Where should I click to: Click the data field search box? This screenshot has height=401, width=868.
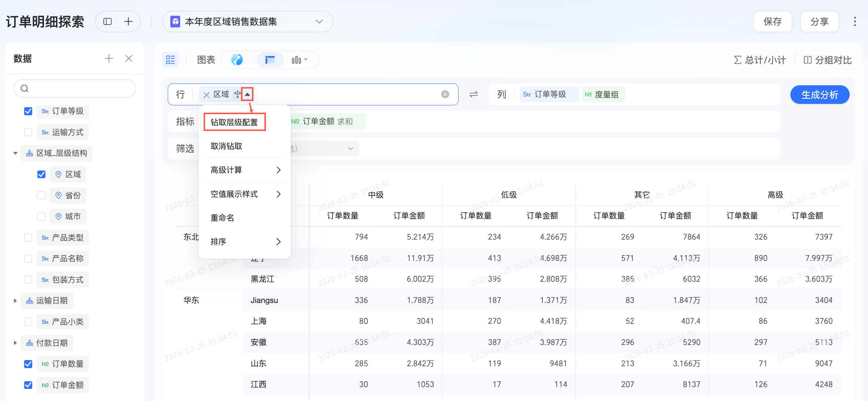click(x=75, y=89)
